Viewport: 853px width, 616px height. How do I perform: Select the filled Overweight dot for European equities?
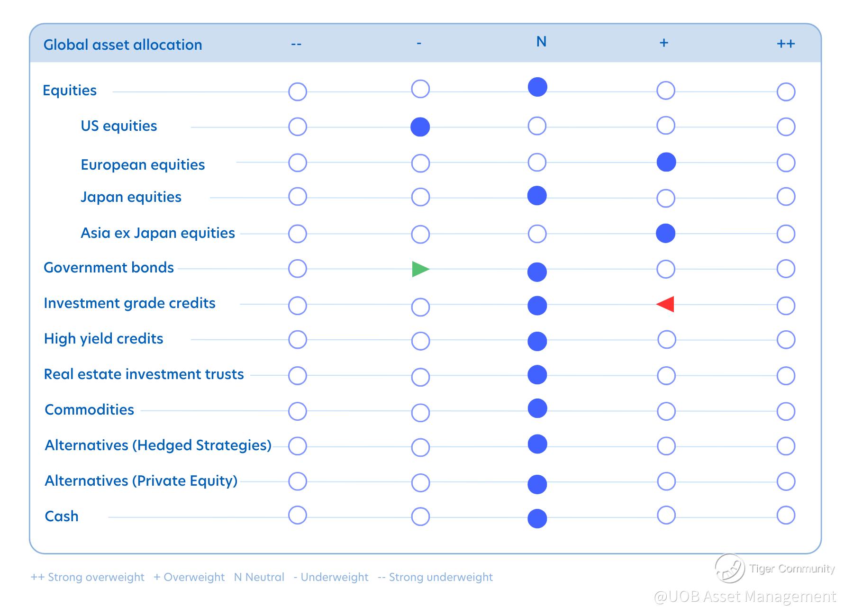pos(666,162)
